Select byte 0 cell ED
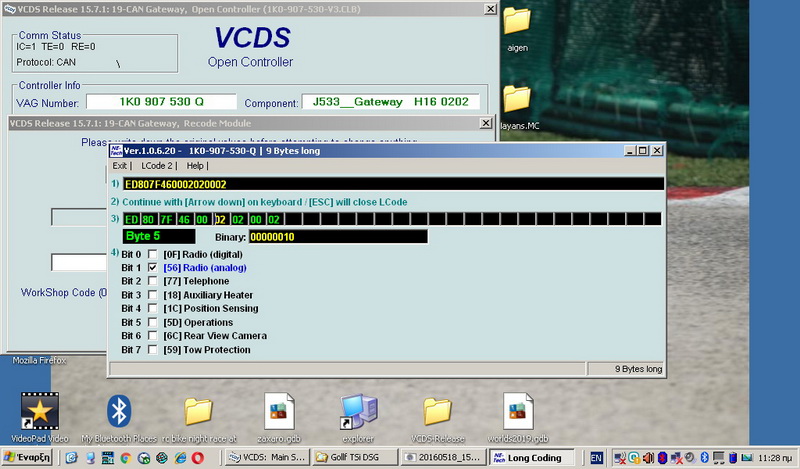 click(132, 219)
